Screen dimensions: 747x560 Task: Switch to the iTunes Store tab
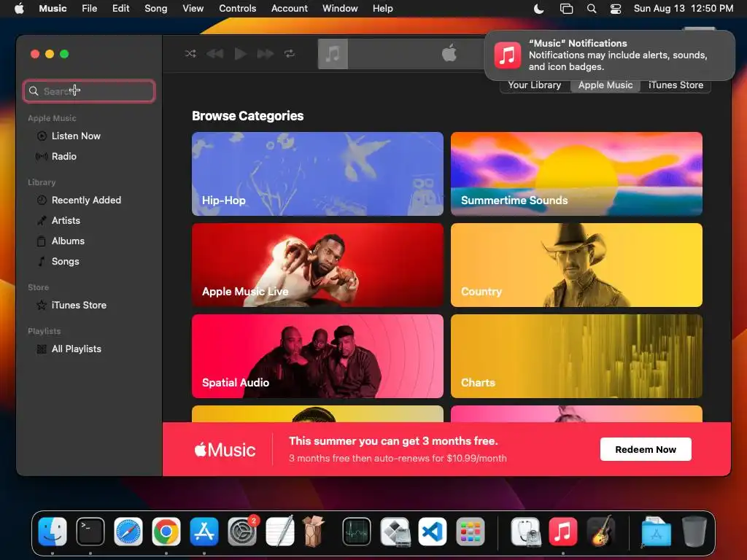coord(676,85)
